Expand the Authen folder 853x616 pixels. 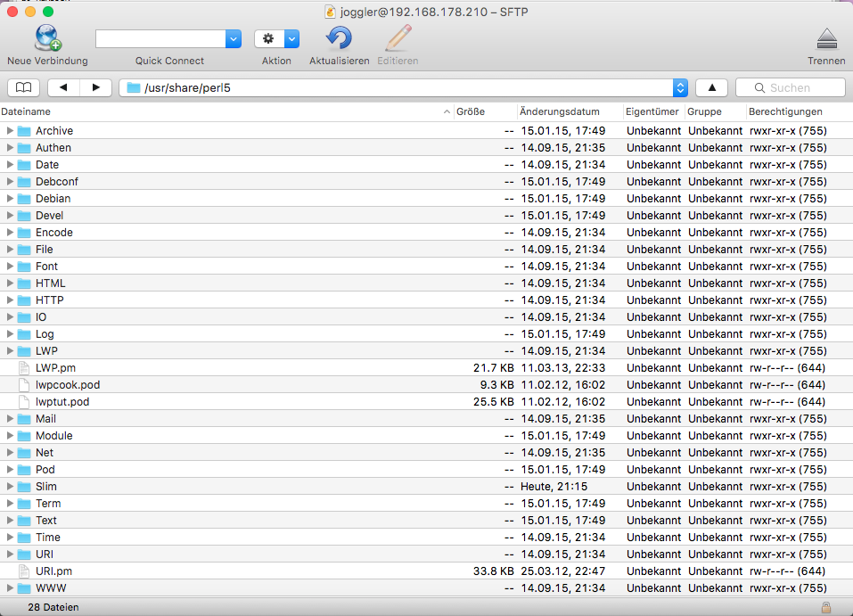click(x=10, y=147)
